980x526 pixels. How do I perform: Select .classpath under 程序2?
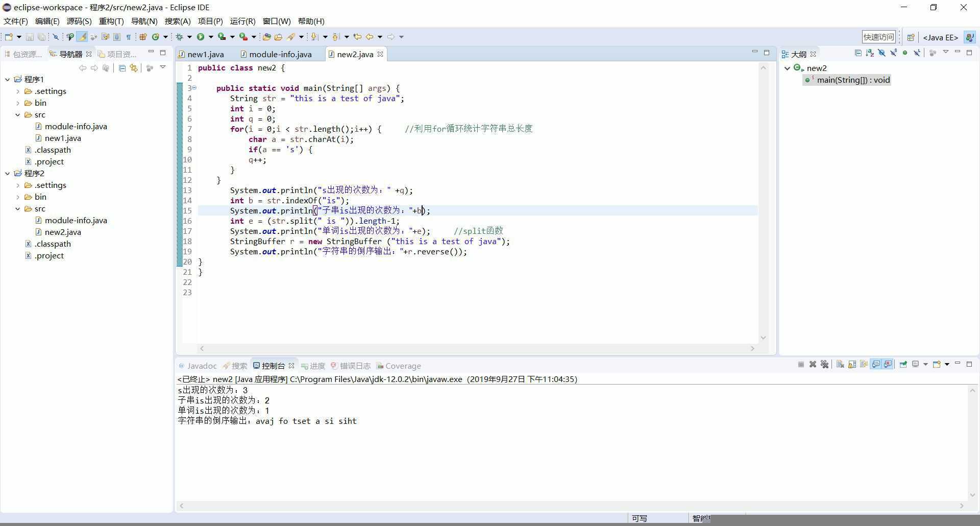point(53,244)
